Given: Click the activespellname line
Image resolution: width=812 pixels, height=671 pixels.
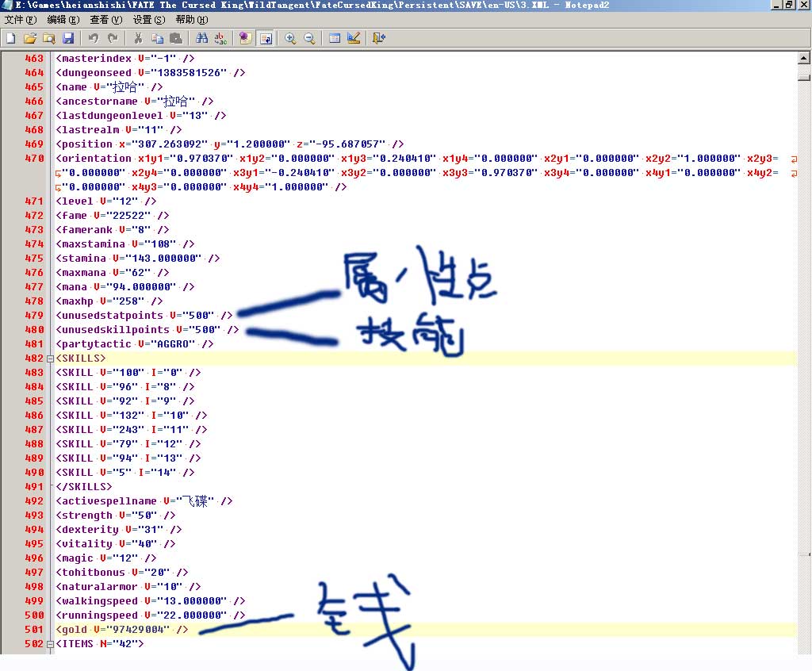Looking at the screenshot, I should (x=144, y=501).
